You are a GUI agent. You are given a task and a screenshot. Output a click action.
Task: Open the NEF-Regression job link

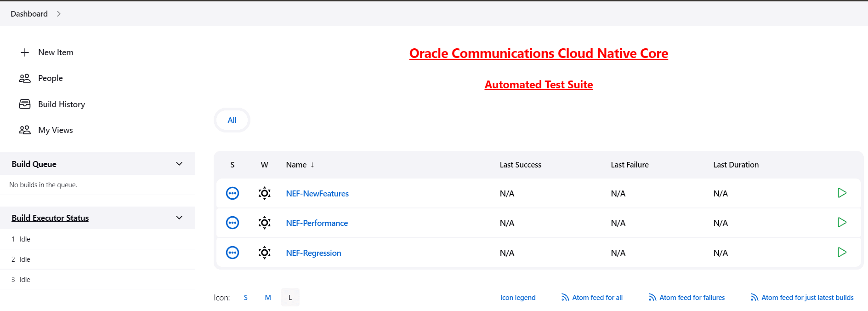coord(313,253)
